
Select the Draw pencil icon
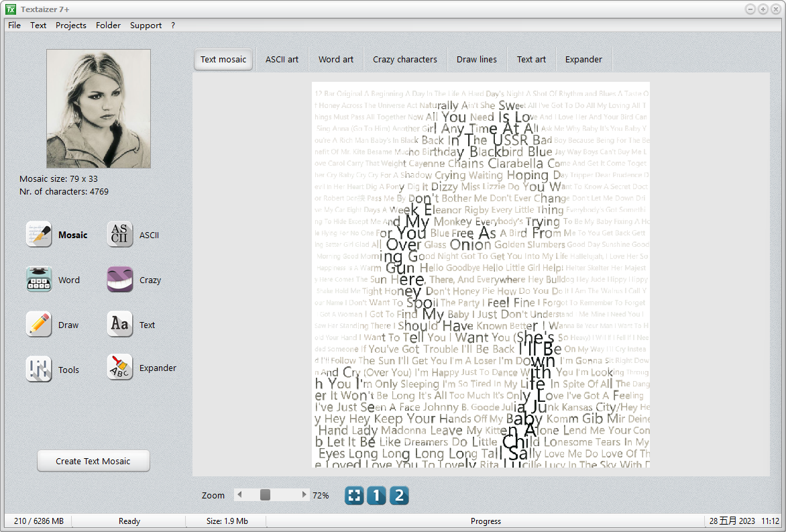click(x=39, y=324)
